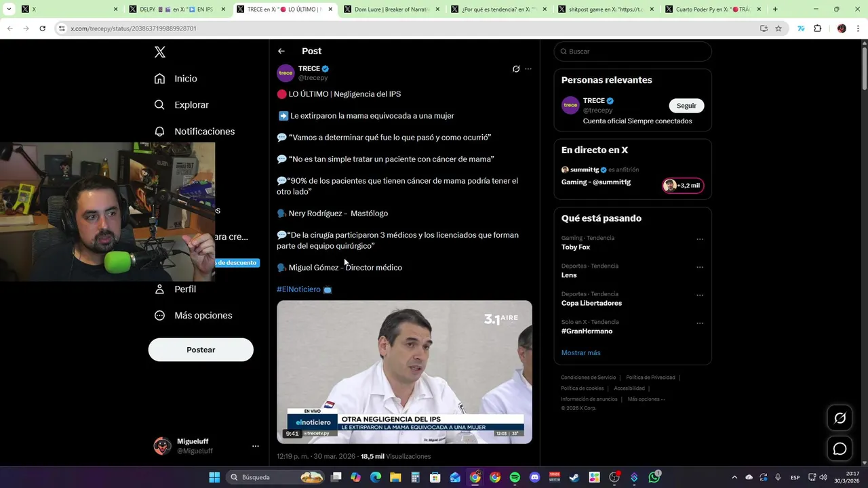Open options for the Lens trend
This screenshot has width=868, height=488.
(700, 267)
